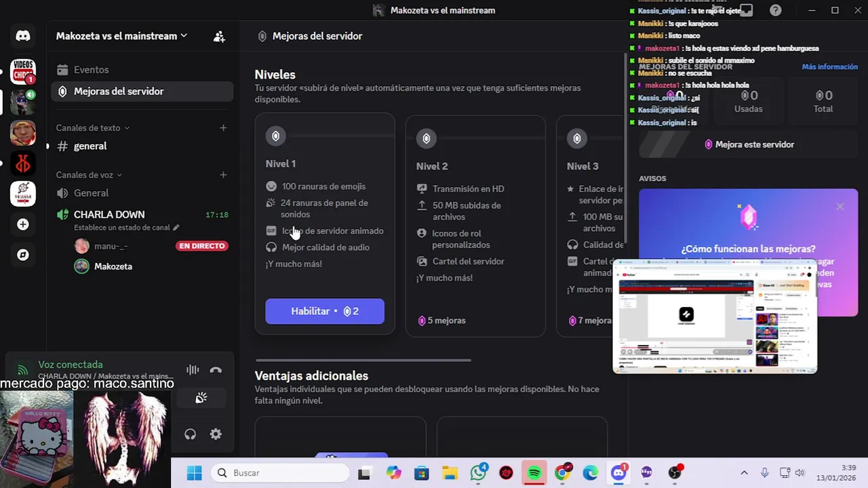
Task: Click the Nivel 1 boost gem icon
Action: [275, 136]
